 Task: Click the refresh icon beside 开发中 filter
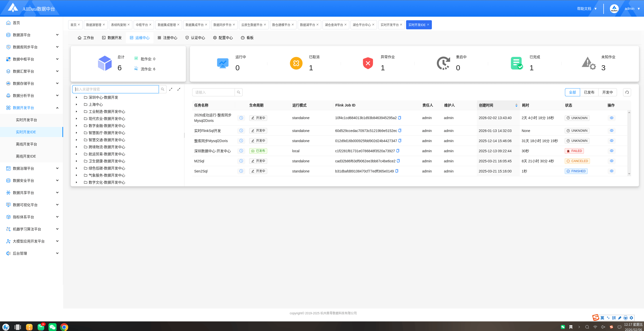[627, 92]
